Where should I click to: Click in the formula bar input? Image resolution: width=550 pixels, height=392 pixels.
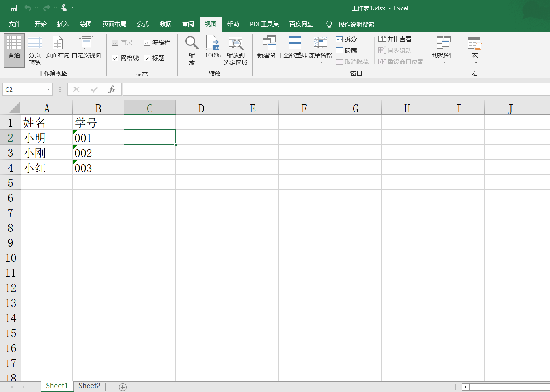(336, 89)
